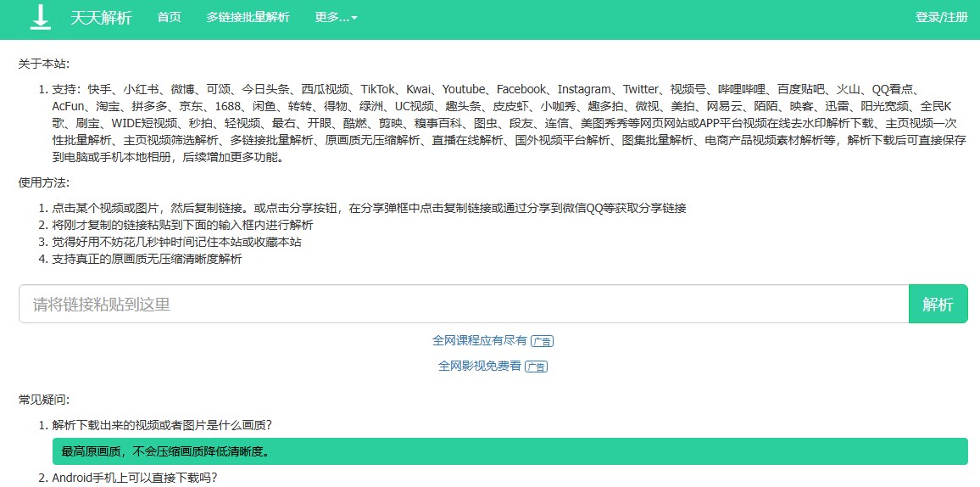Screen dimensions: 980x487
Task: Open the 登录/注册 link
Action: click(941, 18)
